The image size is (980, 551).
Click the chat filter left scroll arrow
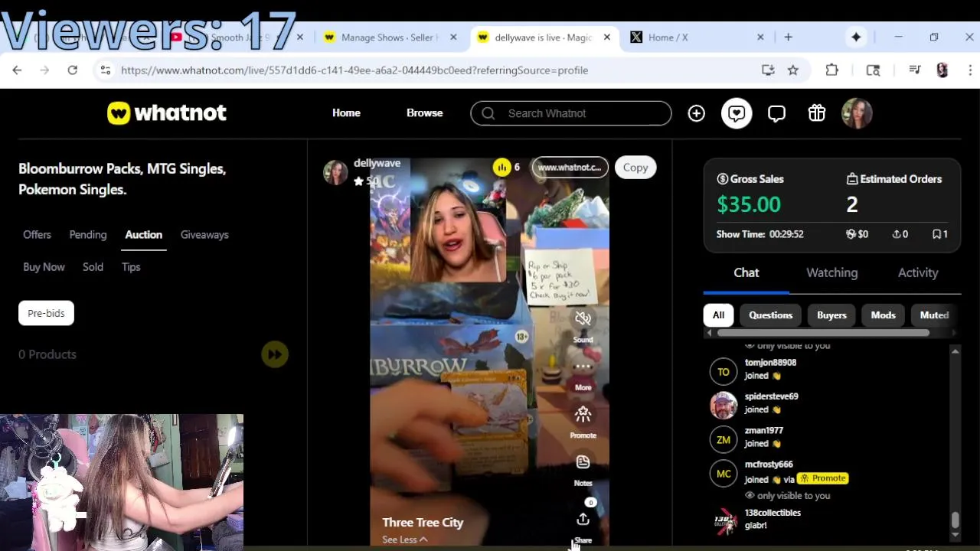(x=709, y=333)
